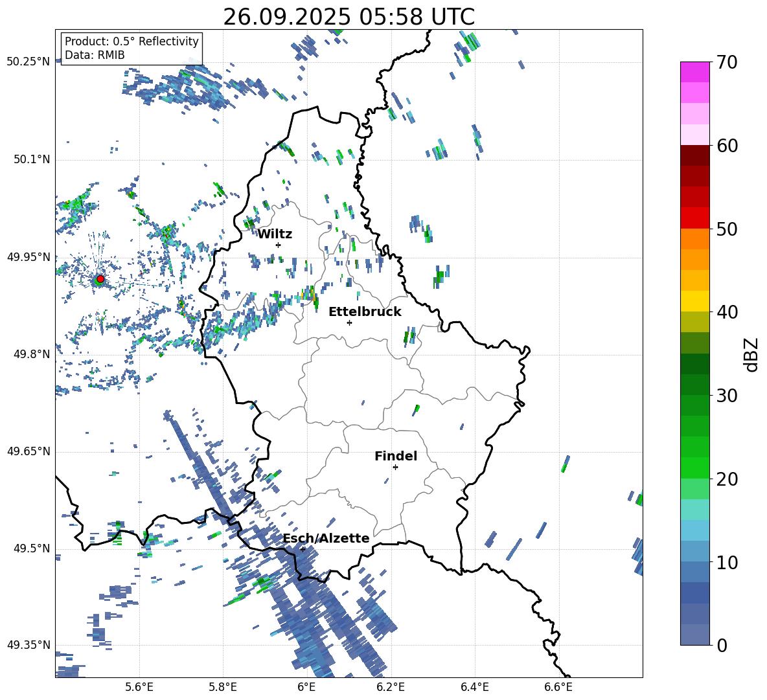Click the 49.65°N latitude label
The height and width of the screenshot is (700, 767).
click(x=29, y=451)
